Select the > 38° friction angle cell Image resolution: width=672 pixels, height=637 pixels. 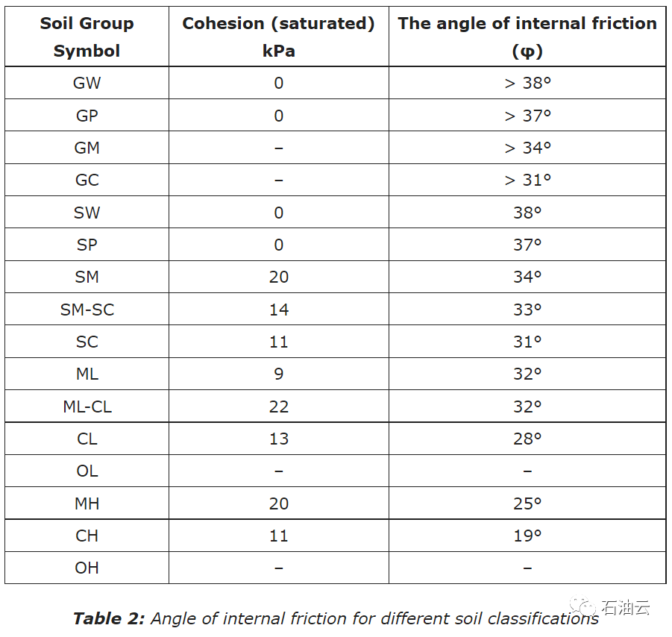[x=527, y=83]
